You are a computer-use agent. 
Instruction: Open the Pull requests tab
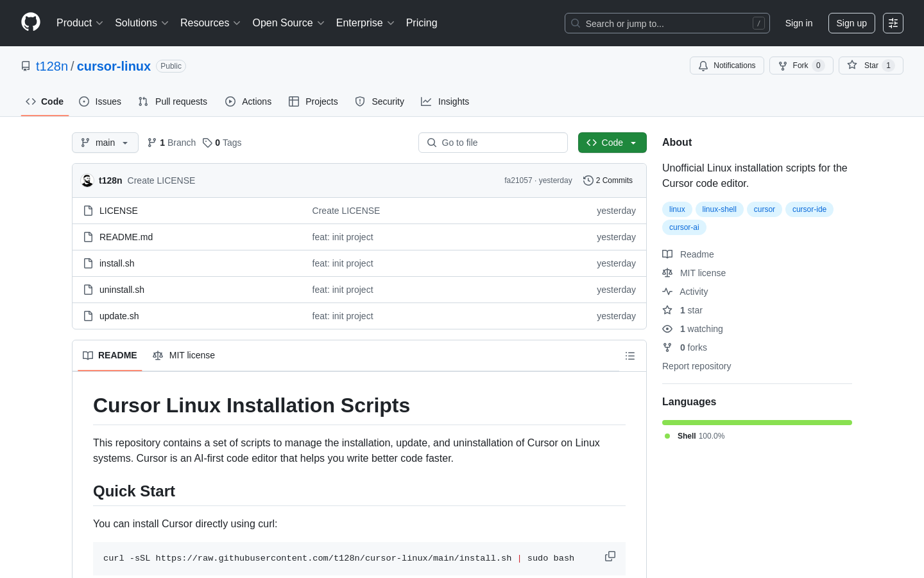coord(173,101)
